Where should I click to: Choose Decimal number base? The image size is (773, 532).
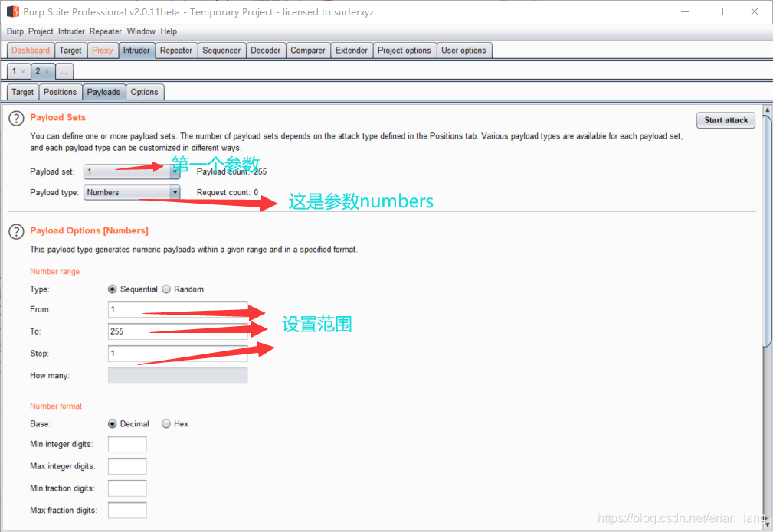(113, 423)
